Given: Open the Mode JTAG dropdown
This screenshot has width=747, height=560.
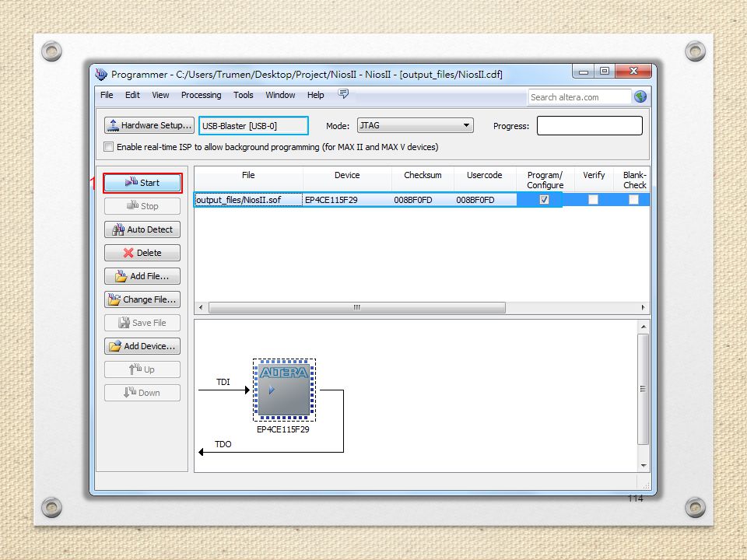Looking at the screenshot, I should coord(415,126).
